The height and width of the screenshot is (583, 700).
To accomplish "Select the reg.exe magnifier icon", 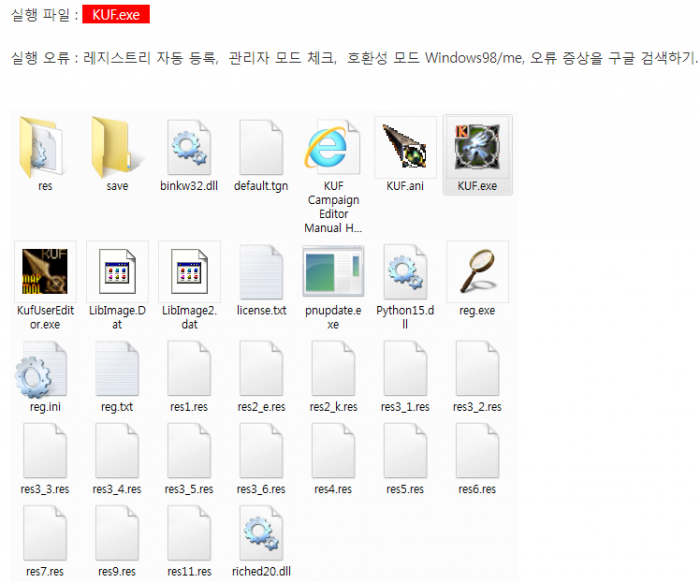I will pos(477,271).
